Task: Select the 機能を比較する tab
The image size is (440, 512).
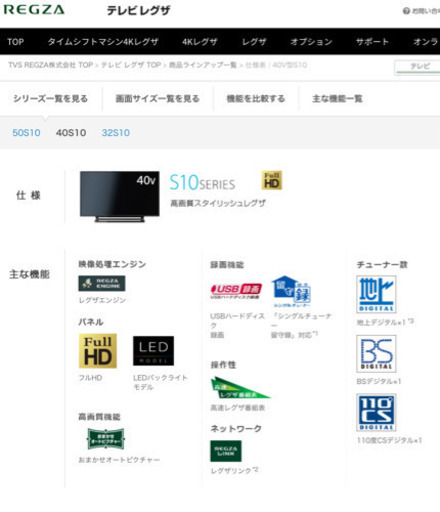Action: coord(256,99)
